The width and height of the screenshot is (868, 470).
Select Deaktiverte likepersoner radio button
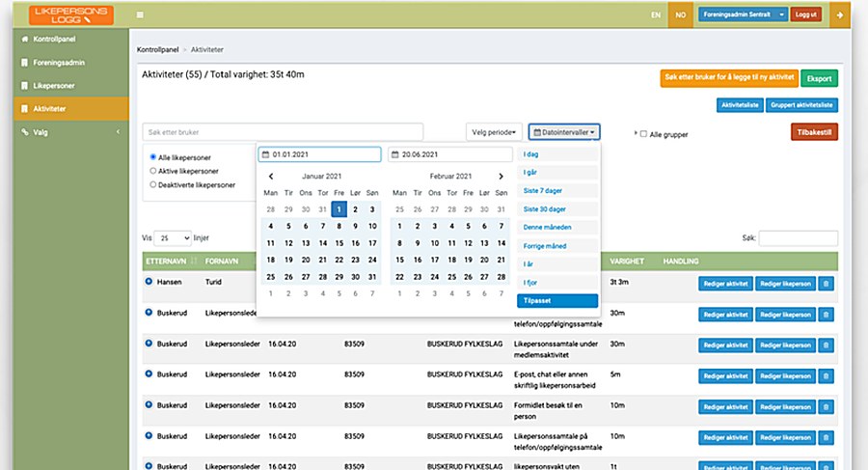tap(152, 184)
